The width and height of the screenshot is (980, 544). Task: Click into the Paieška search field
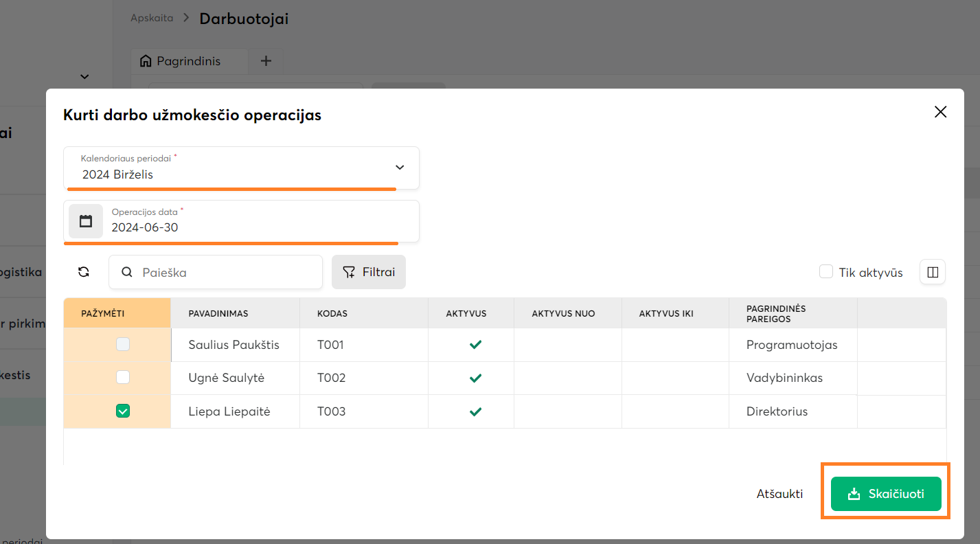point(227,272)
